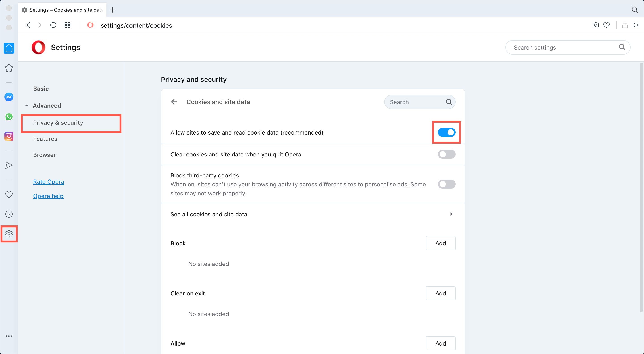Open WhatsApp from the sidebar
The height and width of the screenshot is (354, 644).
(x=9, y=117)
